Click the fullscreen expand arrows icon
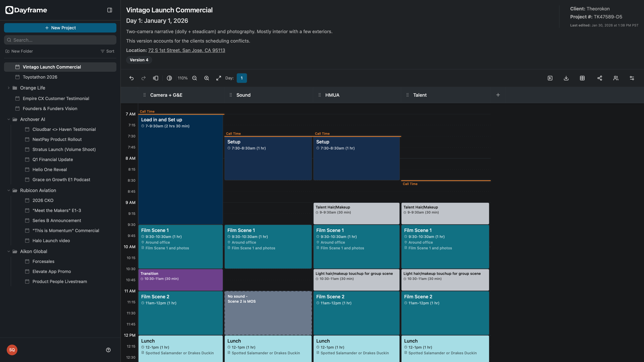Viewport: 644px width, 362px height. pos(219,78)
